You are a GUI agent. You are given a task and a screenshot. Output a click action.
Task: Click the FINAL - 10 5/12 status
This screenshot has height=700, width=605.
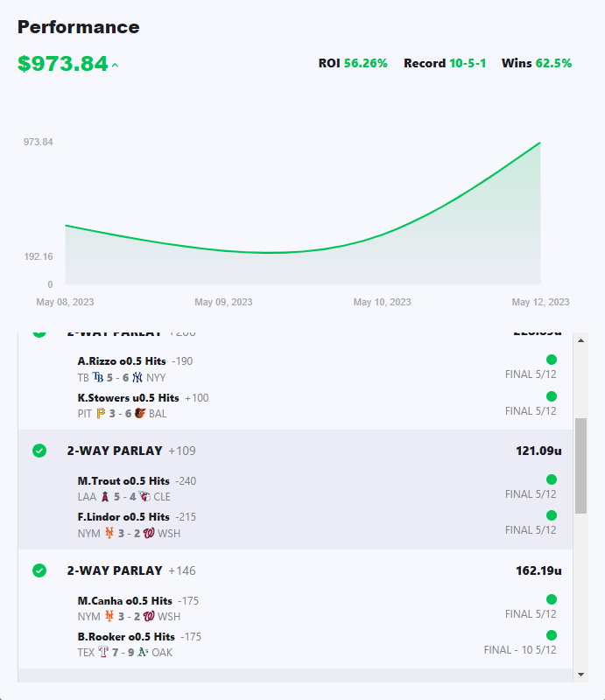pos(520,650)
